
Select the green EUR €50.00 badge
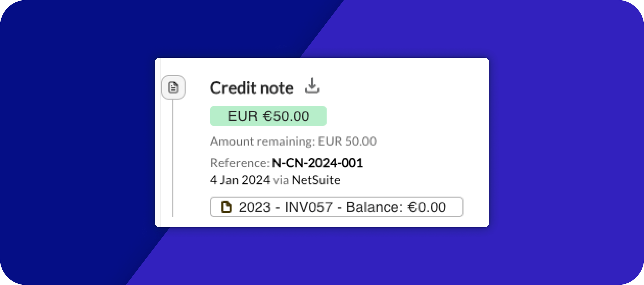click(x=268, y=116)
